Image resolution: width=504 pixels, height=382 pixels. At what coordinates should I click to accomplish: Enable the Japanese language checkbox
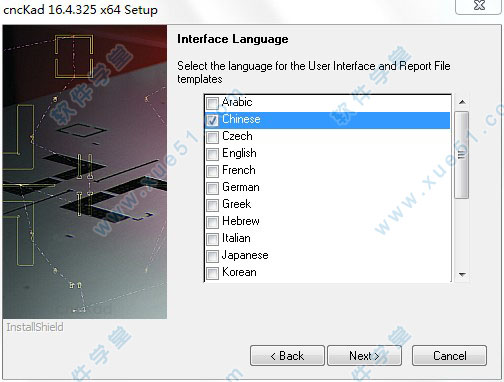(x=212, y=256)
